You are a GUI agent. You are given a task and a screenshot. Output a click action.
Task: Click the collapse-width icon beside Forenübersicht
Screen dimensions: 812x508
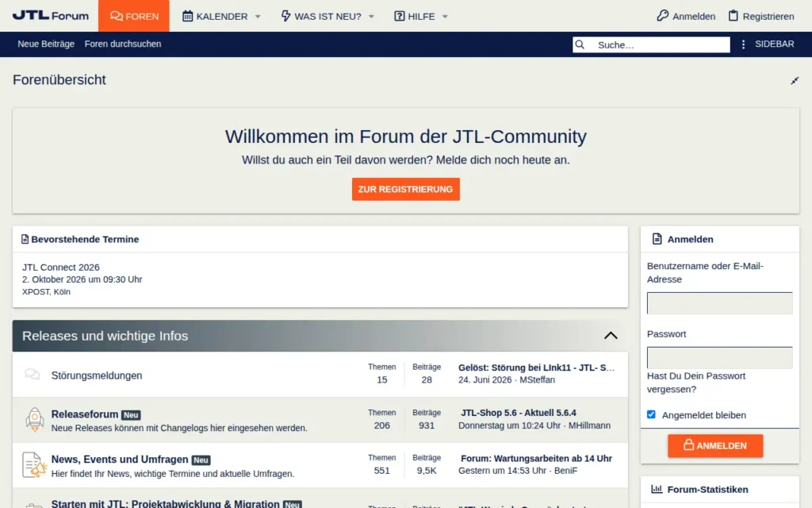tap(795, 80)
